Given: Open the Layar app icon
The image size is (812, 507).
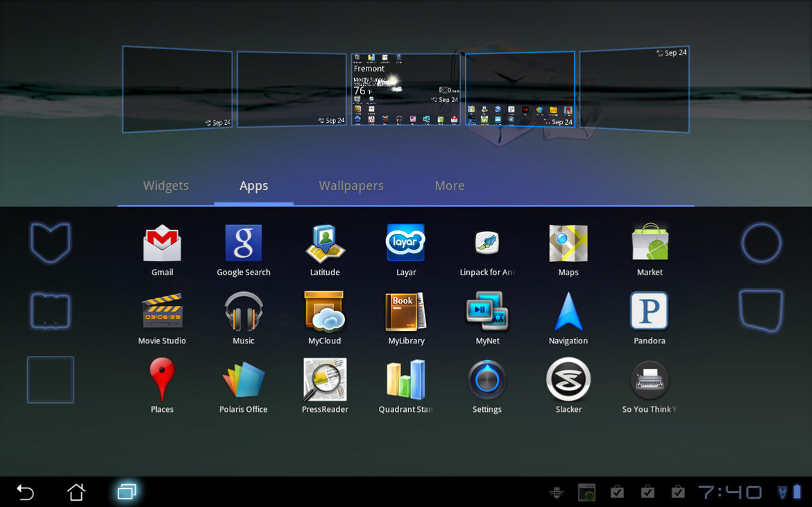Looking at the screenshot, I should [x=405, y=244].
